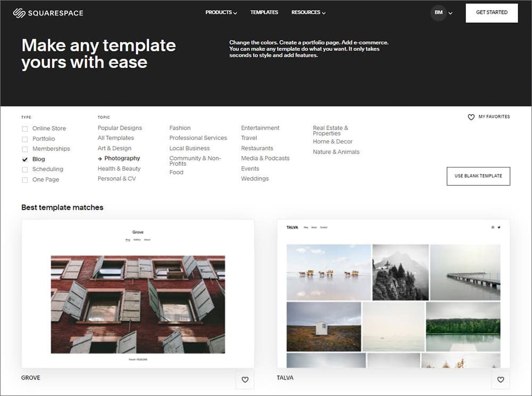Select Popular Designs topic
Image resolution: width=532 pixels, height=396 pixels.
[x=120, y=128]
